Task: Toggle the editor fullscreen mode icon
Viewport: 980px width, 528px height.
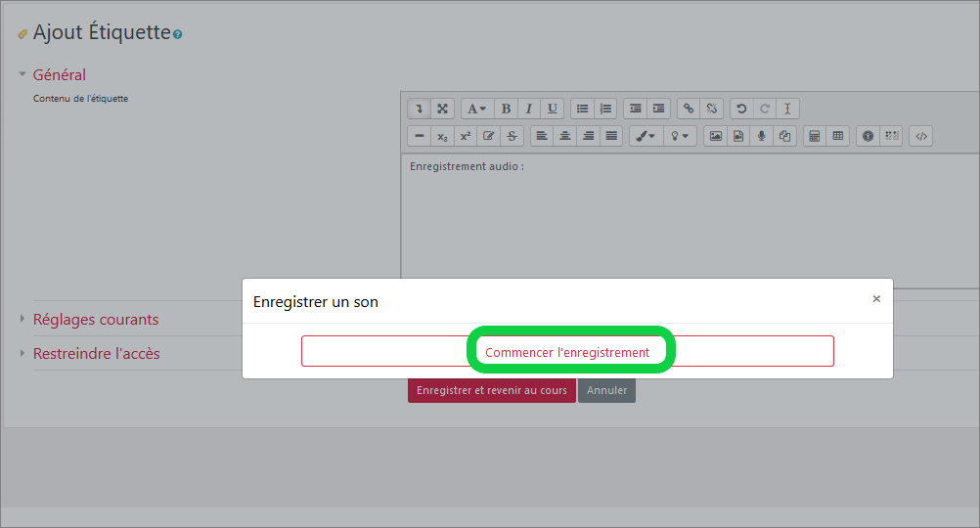Action: [442, 109]
